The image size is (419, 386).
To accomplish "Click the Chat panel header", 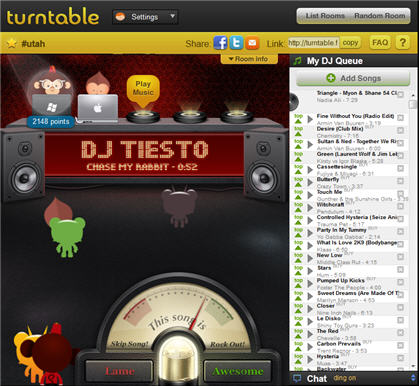I will (354, 379).
